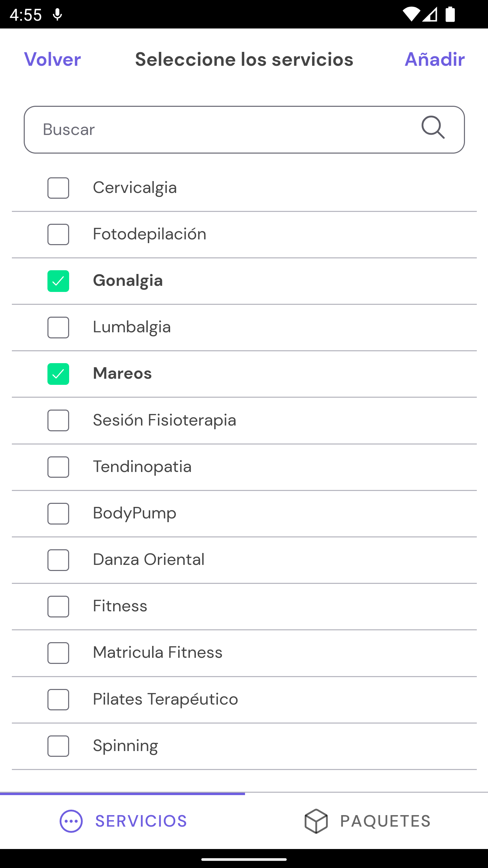Open the Servicios tab
Screen dimensions: 488x868
(x=123, y=821)
